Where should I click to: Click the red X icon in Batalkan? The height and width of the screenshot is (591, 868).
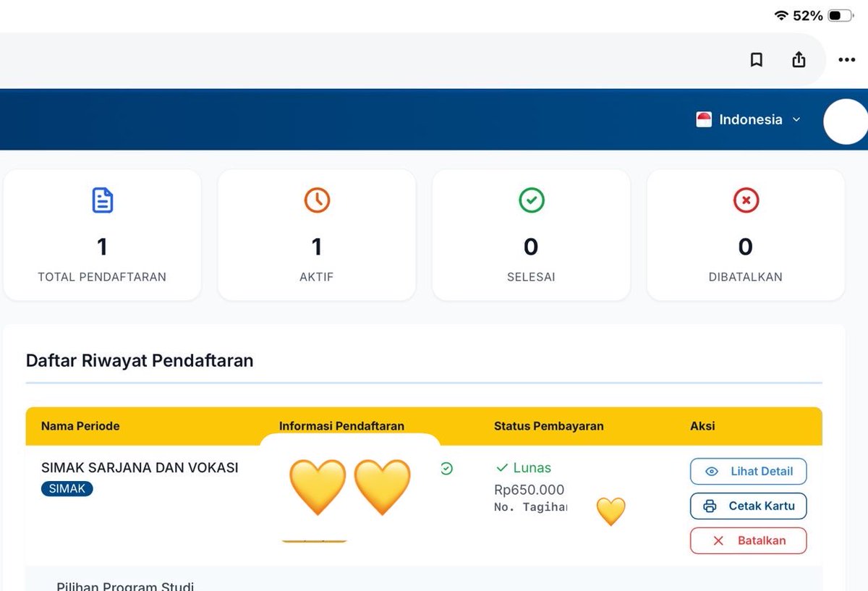click(718, 540)
